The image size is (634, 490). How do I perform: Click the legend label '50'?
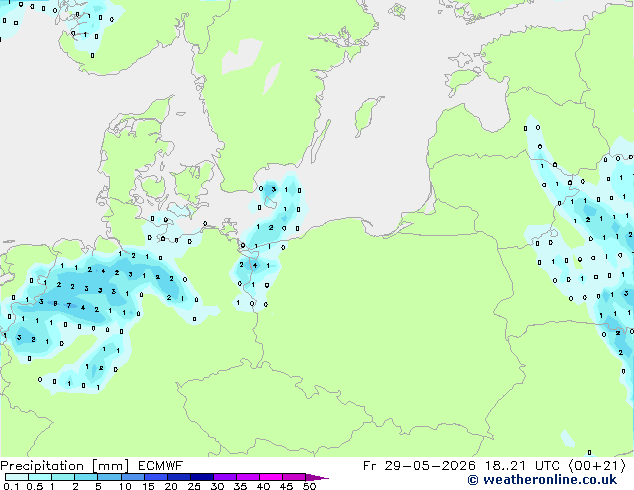309,486
